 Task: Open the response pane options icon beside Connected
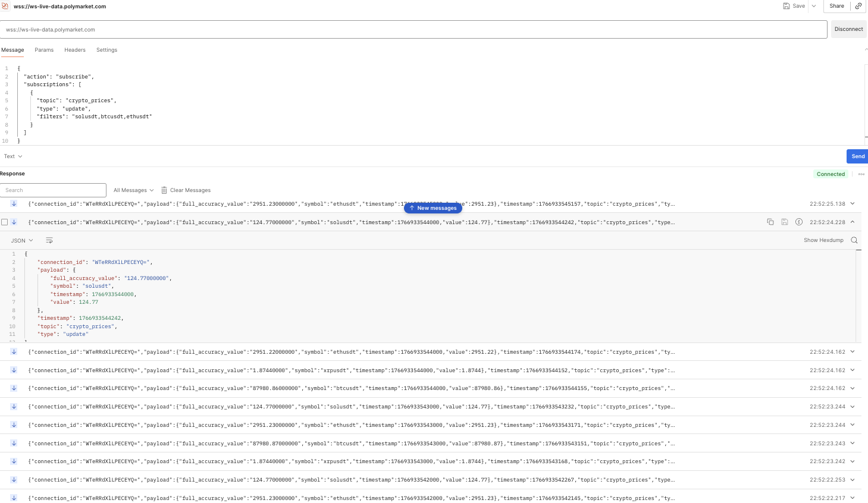[861, 174]
